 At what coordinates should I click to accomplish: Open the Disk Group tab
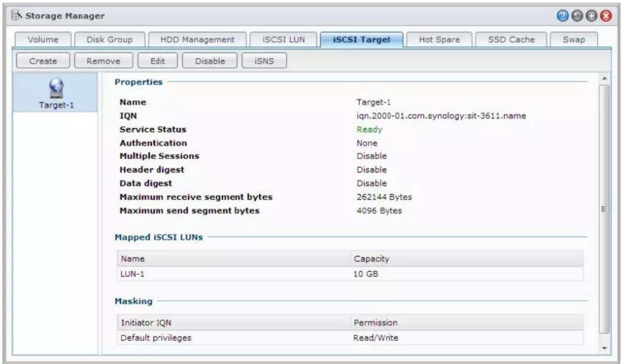point(109,40)
